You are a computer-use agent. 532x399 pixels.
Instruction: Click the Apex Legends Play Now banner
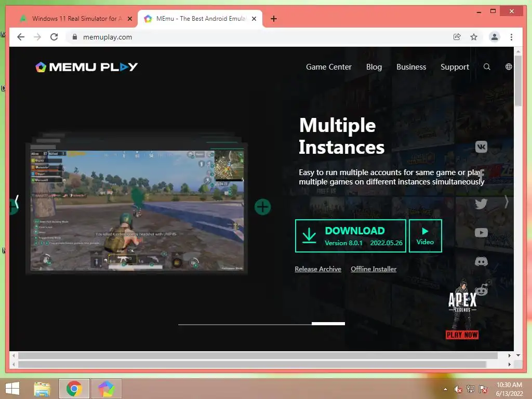(x=462, y=309)
